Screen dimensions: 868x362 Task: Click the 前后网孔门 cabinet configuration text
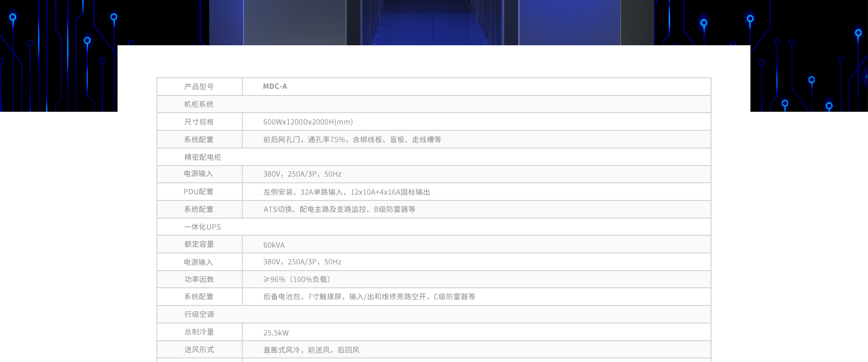coord(352,139)
